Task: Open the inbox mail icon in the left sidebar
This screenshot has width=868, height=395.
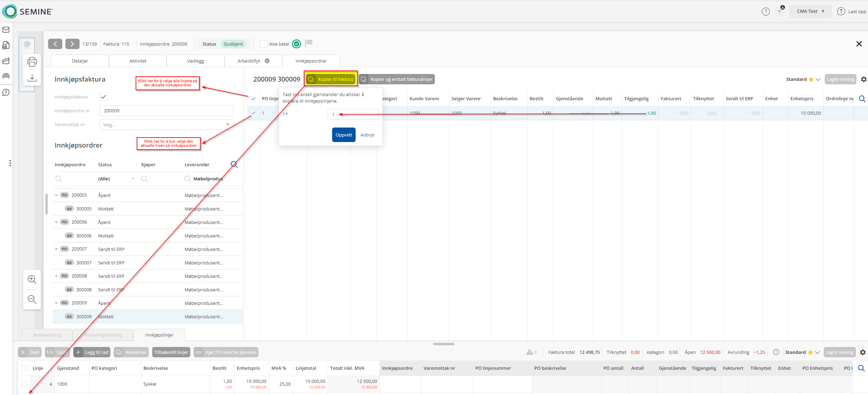Action: pos(6,30)
